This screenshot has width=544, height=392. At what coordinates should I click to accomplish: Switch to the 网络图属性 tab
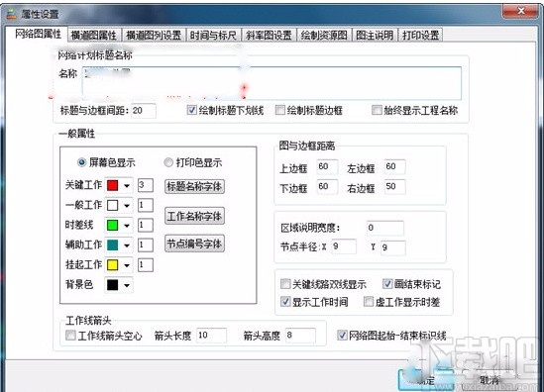click(x=38, y=35)
